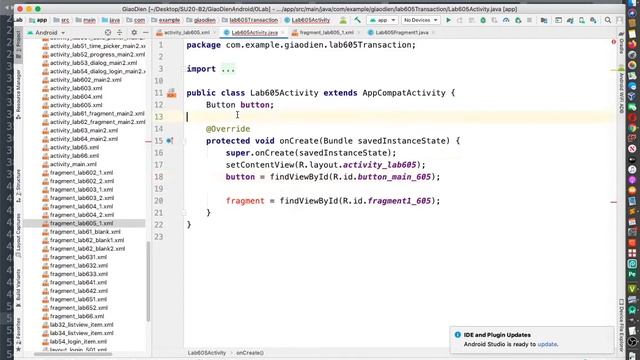The width and height of the screenshot is (640, 360).
Task: Select lab32_listview_item.xml in the project tree
Action: pos(81,325)
